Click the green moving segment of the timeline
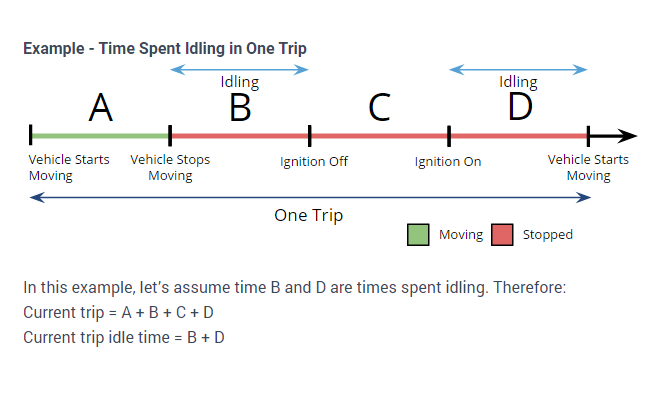 point(100,135)
